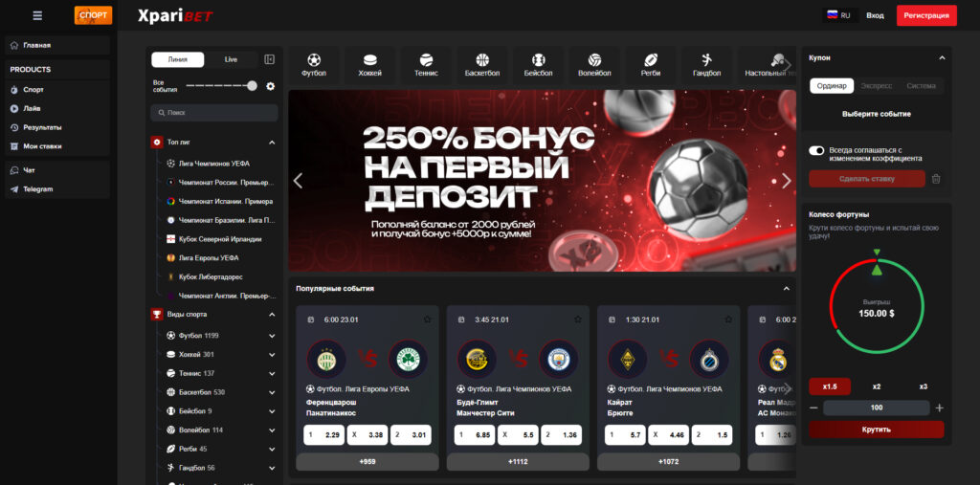Open settings gear next to events slider
This screenshot has width=980, height=485.
pyautogui.click(x=271, y=86)
